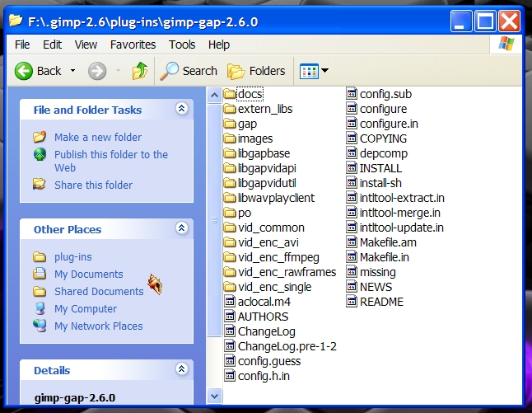Open Shared Documents link

coord(99,292)
